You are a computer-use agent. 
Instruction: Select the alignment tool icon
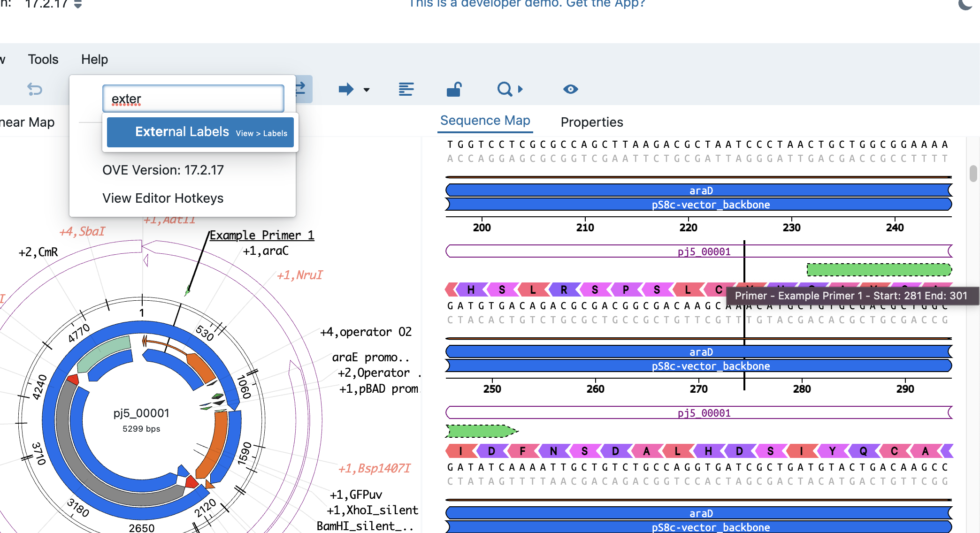pos(406,89)
